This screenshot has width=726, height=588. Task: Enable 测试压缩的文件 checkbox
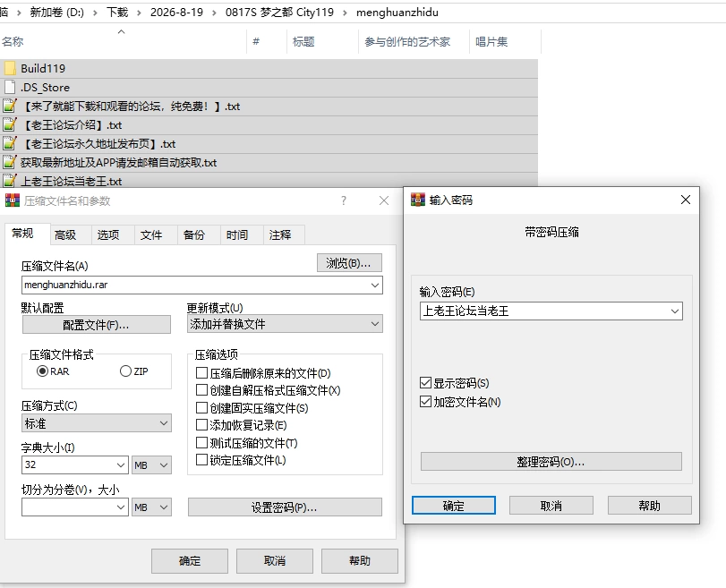[x=201, y=443]
